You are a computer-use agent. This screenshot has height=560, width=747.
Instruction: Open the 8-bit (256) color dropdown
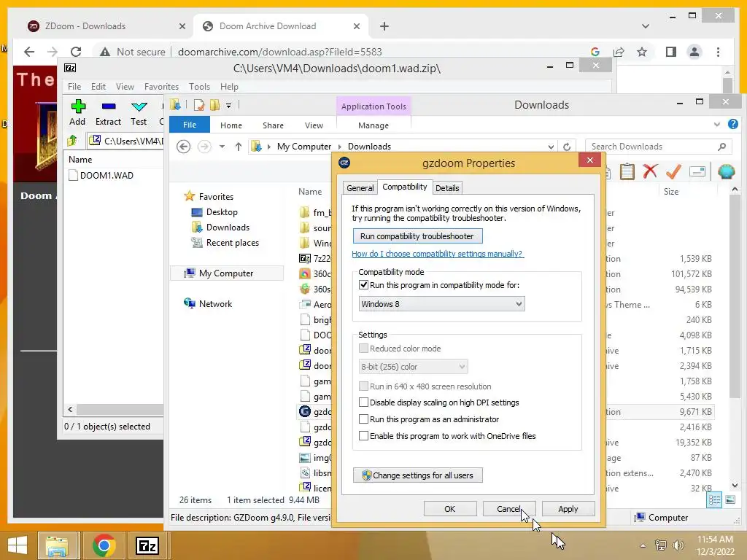coord(413,367)
